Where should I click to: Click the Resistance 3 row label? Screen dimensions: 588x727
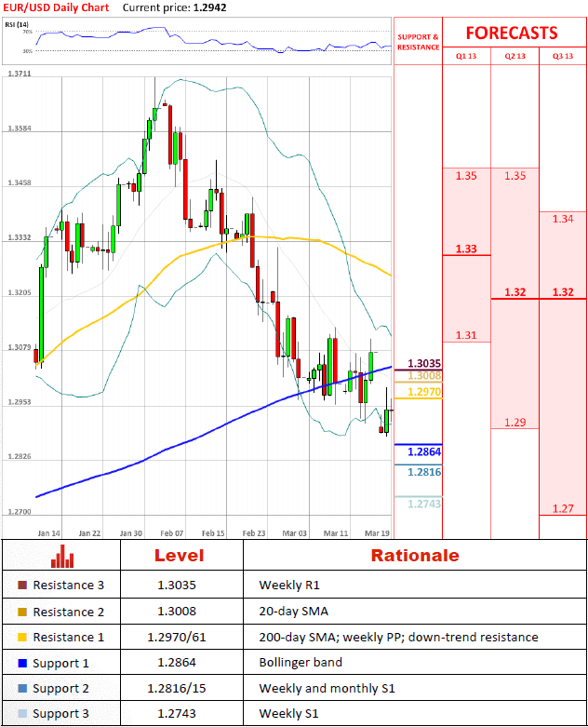[x=69, y=586]
